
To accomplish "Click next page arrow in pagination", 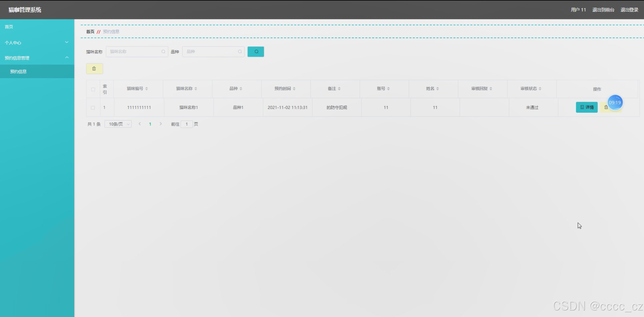I will (x=161, y=124).
